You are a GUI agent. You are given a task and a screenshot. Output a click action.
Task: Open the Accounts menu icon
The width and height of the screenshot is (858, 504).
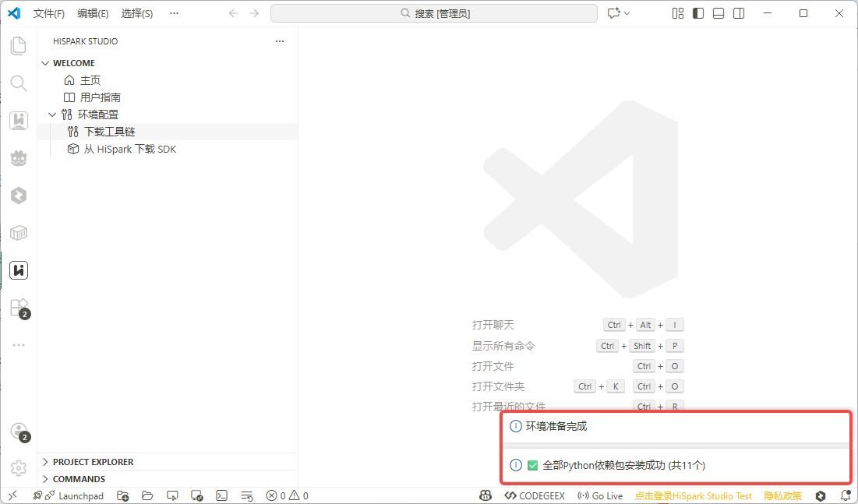[19, 432]
